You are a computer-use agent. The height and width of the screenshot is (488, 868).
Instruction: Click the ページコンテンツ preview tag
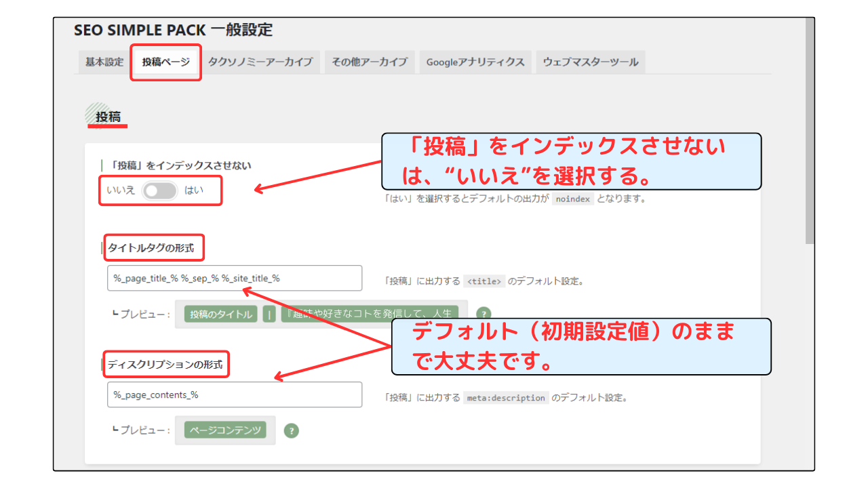225,430
